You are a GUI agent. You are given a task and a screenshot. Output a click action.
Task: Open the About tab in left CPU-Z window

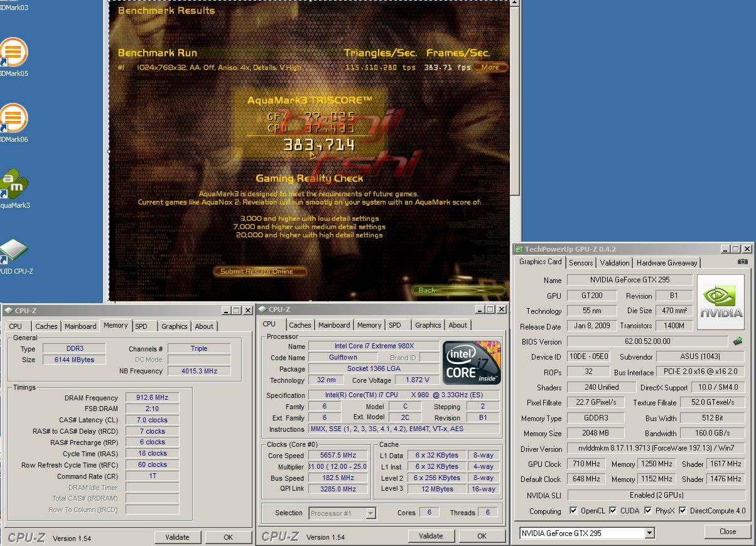click(x=204, y=326)
